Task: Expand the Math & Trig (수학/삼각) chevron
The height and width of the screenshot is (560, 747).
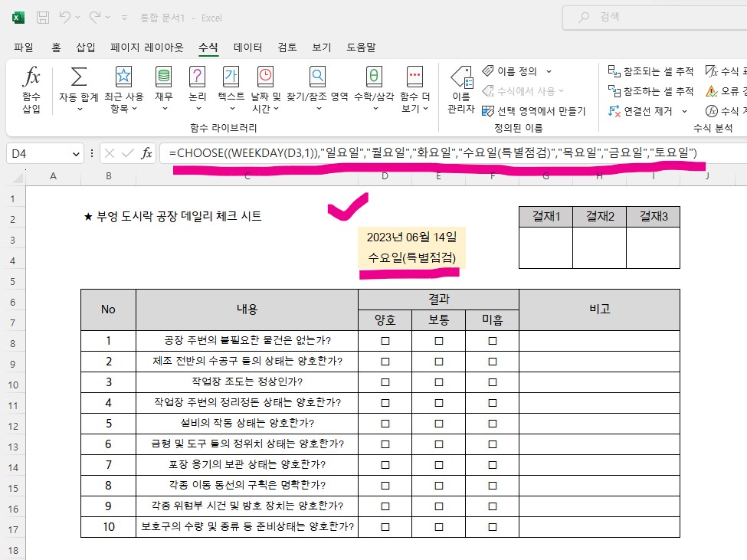Action: [375, 109]
